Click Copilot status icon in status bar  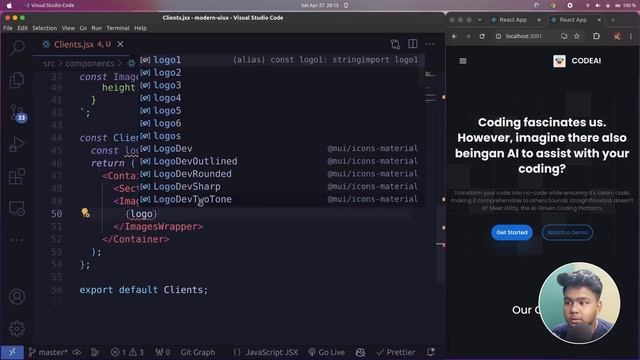(x=360, y=352)
